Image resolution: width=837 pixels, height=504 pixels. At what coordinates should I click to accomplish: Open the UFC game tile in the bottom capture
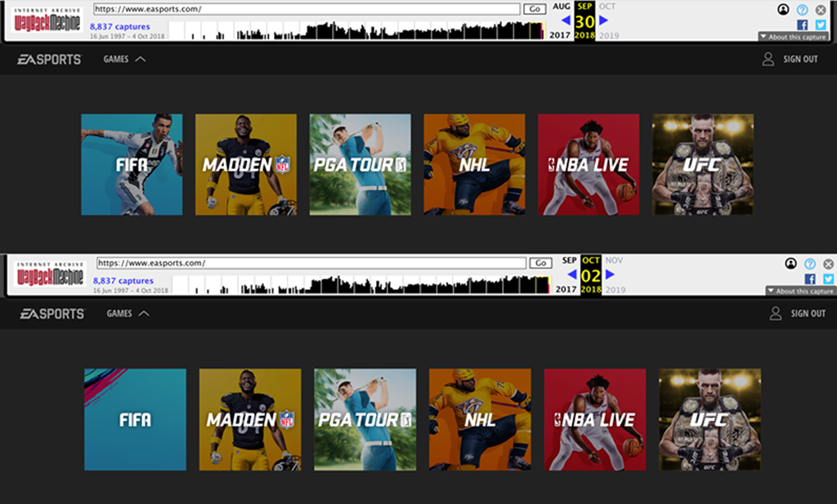709,420
